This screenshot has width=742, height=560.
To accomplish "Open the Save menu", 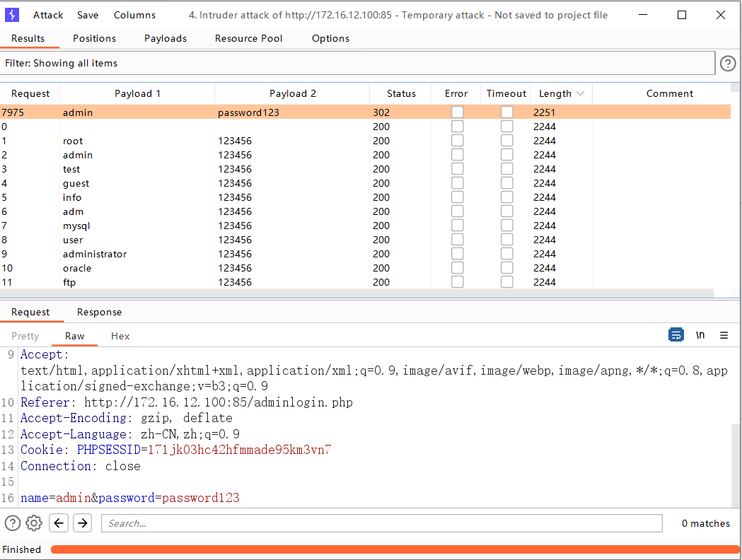I will [x=88, y=15].
